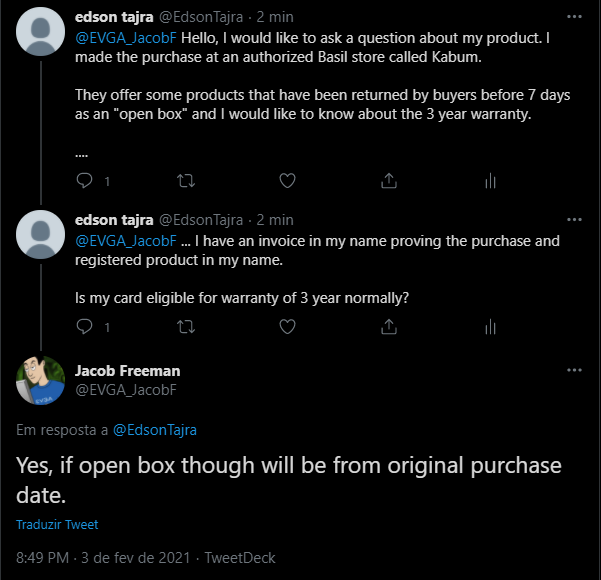Click the @EVGA_JacobF mention in first tweet
The image size is (601, 580).
coord(125,36)
